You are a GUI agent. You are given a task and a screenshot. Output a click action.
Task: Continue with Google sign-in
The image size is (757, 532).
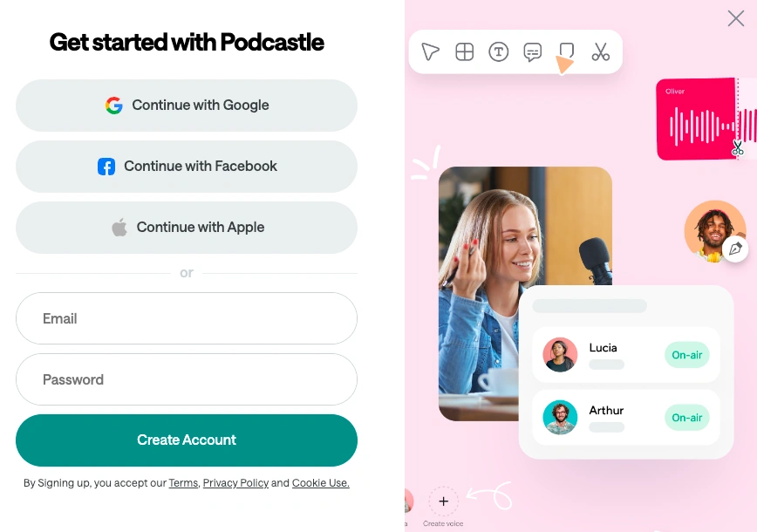tap(187, 106)
